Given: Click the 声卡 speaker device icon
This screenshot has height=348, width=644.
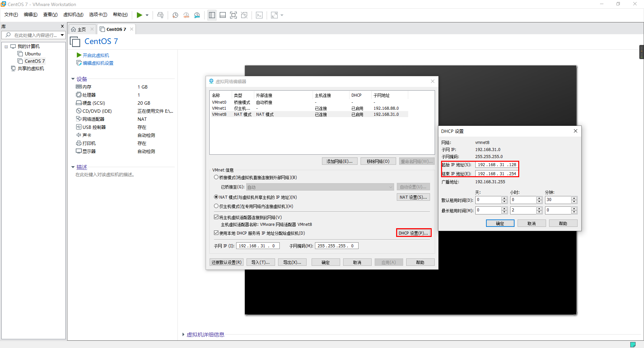Looking at the screenshot, I should [79, 135].
